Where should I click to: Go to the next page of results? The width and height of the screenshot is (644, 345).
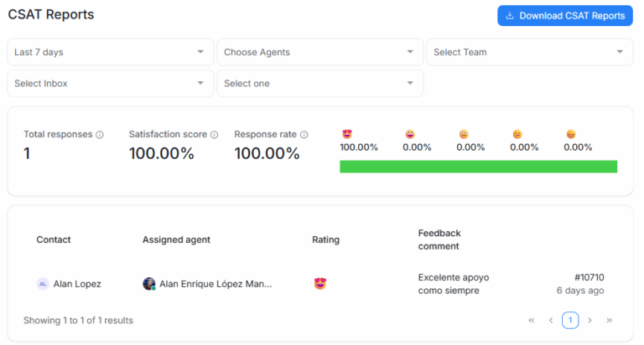(589, 320)
